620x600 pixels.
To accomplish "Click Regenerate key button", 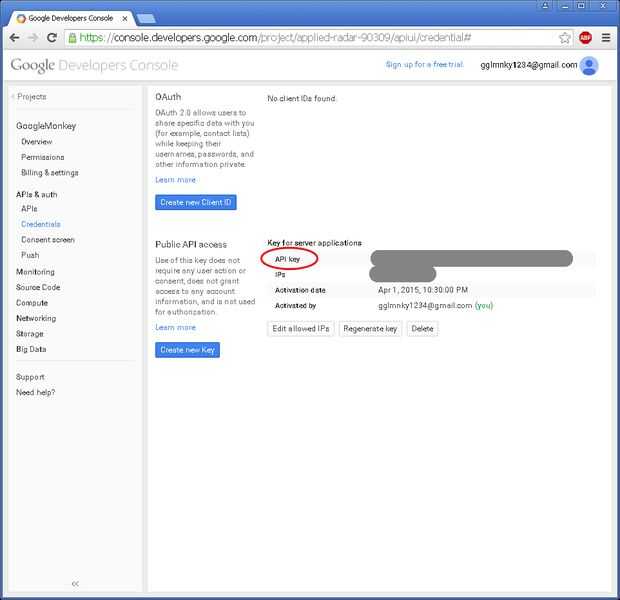I will coord(370,329).
